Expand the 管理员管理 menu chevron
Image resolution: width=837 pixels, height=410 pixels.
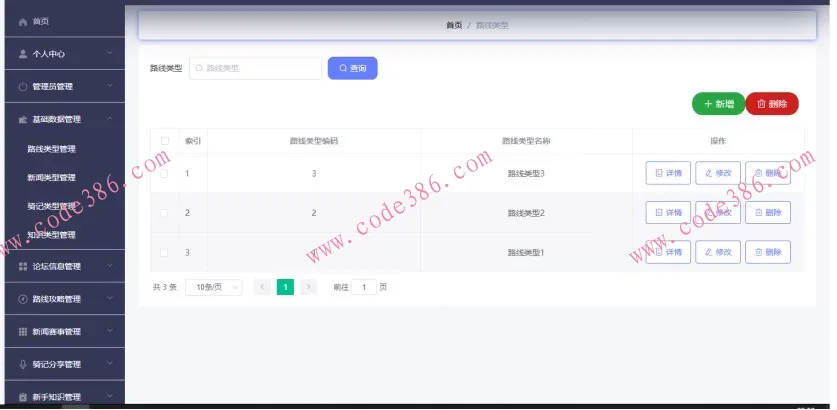pyautogui.click(x=109, y=85)
